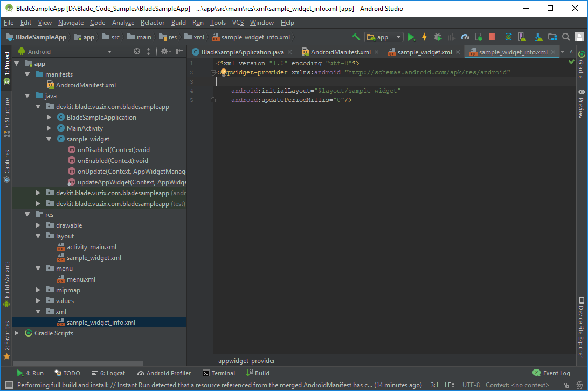Open the 6: Logcat tool window
588x391 pixels.
pyautogui.click(x=108, y=373)
